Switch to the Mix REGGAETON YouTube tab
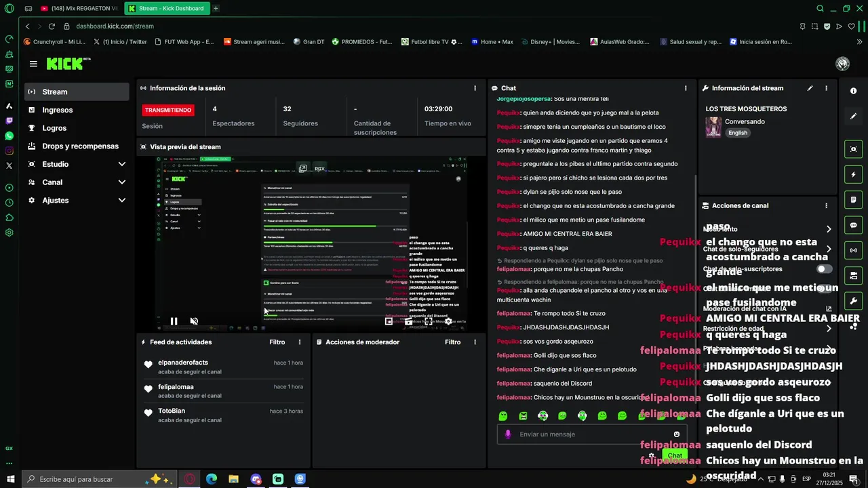The width and height of the screenshot is (868, 488). point(79,8)
